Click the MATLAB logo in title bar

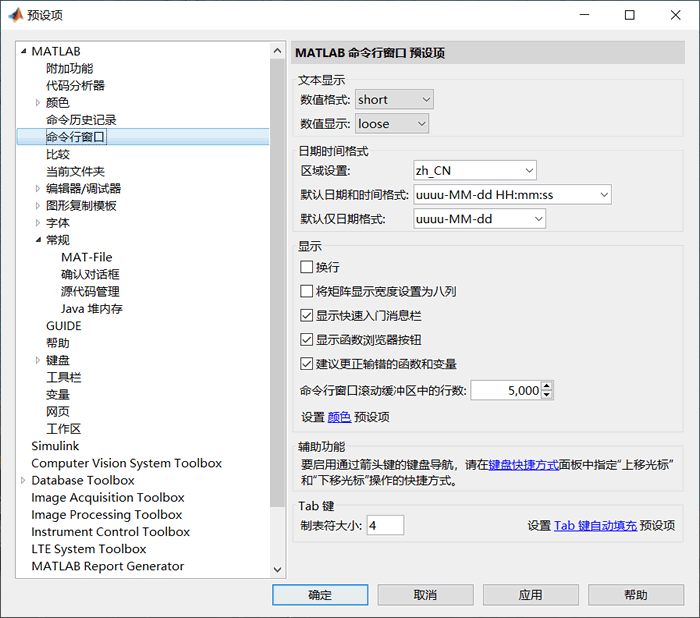pos(16,15)
